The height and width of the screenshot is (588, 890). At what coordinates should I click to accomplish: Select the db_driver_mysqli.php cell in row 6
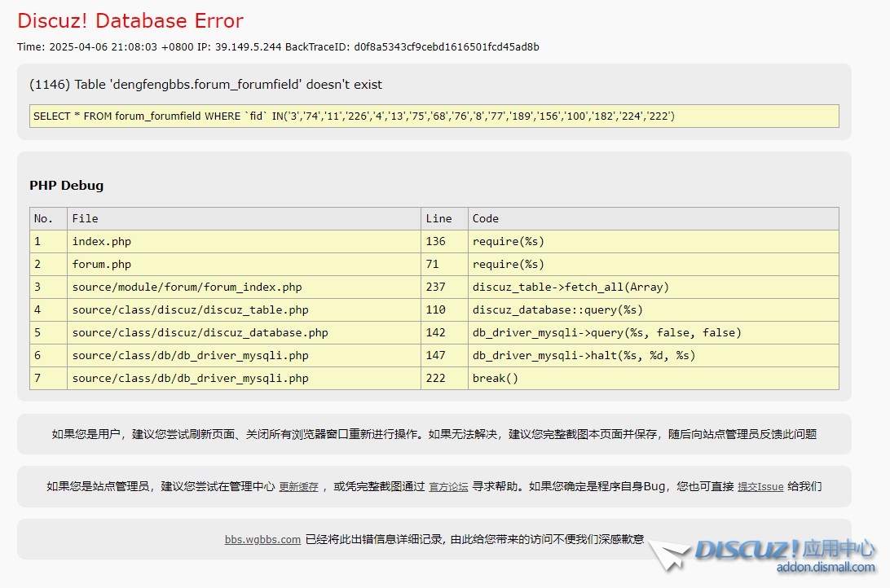point(244,356)
